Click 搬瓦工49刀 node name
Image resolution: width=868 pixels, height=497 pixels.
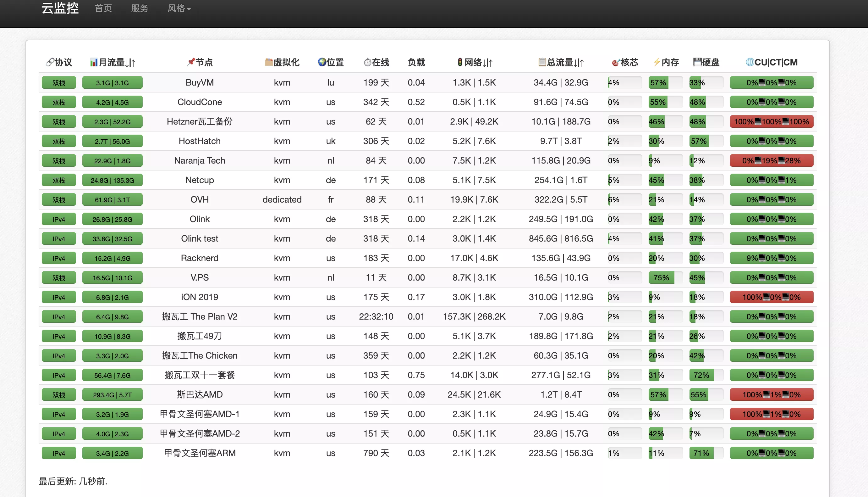(200, 336)
